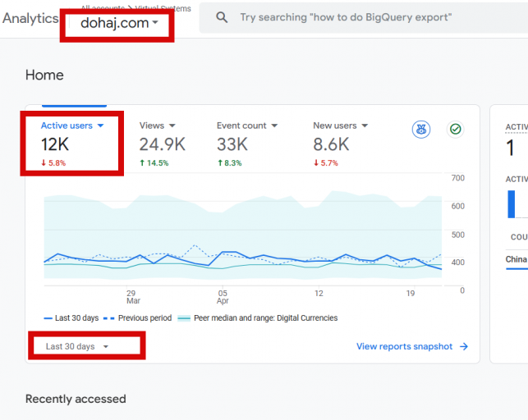The height and width of the screenshot is (420, 528).
Task: Click the View reports snapshot link
Action: (x=404, y=347)
